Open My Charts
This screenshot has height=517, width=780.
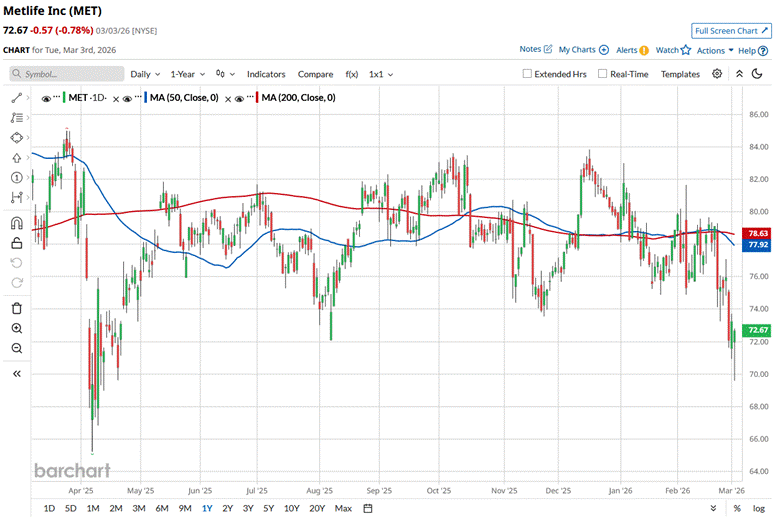[x=584, y=50]
